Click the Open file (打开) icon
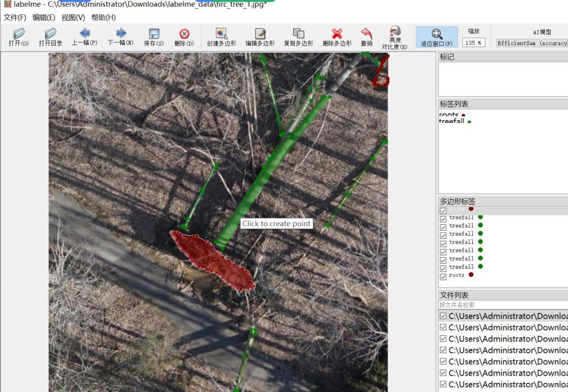This screenshot has height=392, width=568. pos(19,36)
